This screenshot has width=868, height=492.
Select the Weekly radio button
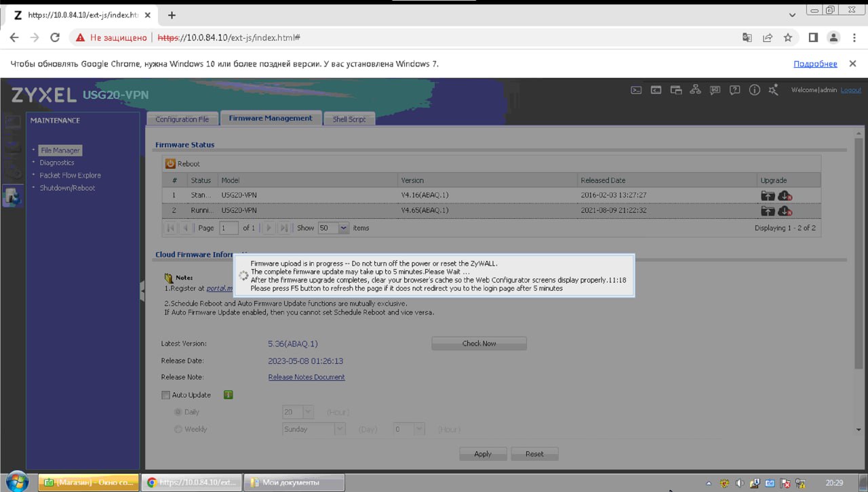pos(178,429)
